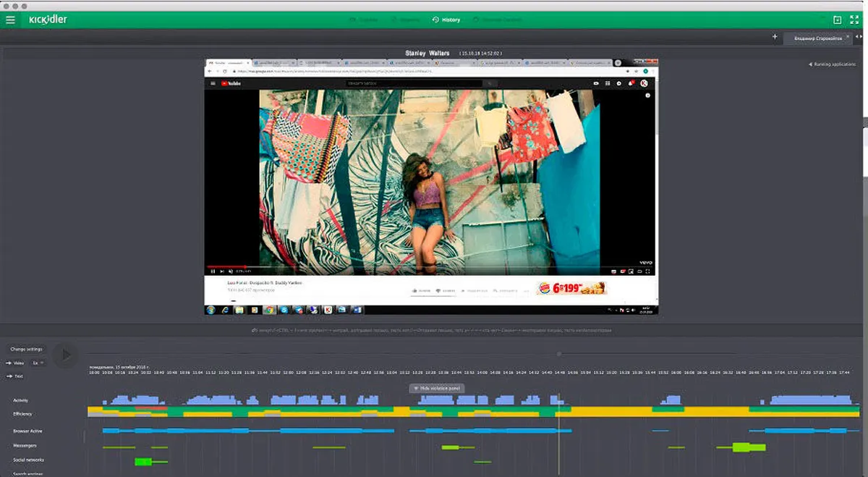Viewport: 868px width, 477px height.
Task: Toggle the Text mode option
Action: [x=16, y=376]
